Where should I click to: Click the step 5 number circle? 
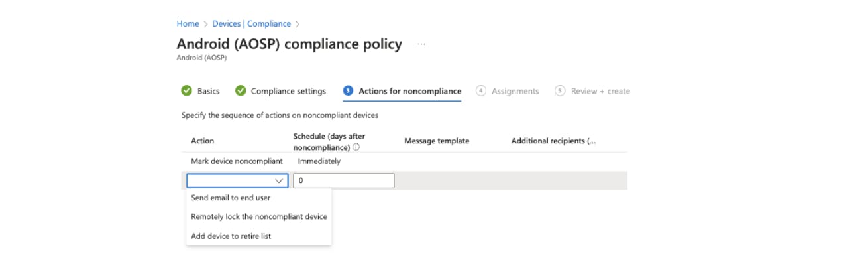coord(561,91)
